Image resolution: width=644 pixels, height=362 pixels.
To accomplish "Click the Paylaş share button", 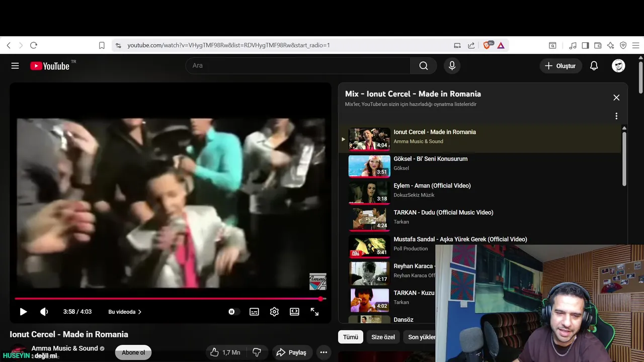I will [292, 352].
